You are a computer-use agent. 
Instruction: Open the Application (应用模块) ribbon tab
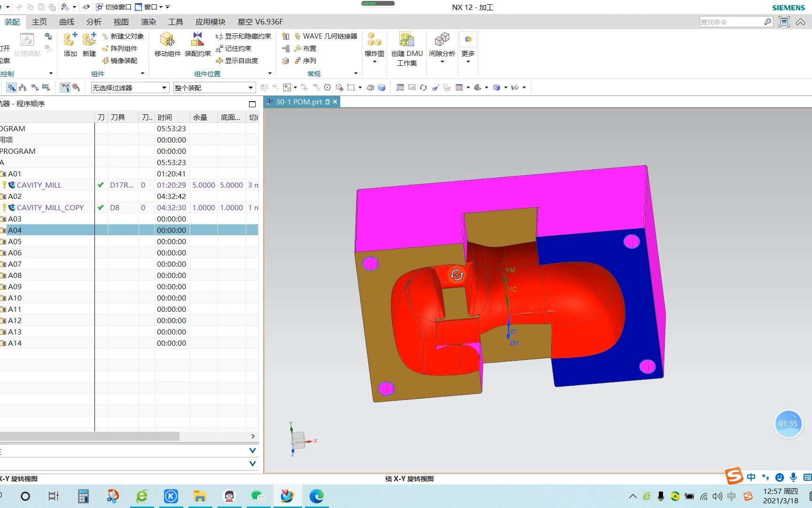pos(210,22)
